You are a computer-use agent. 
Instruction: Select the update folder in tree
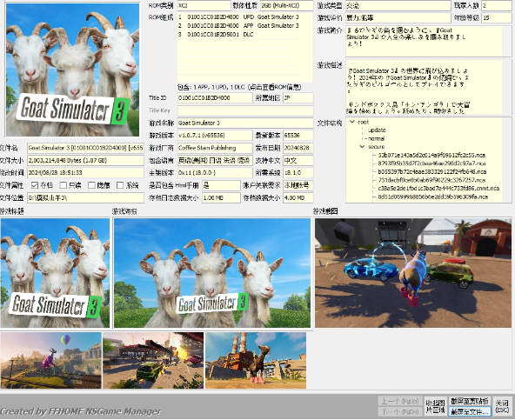coord(377,130)
